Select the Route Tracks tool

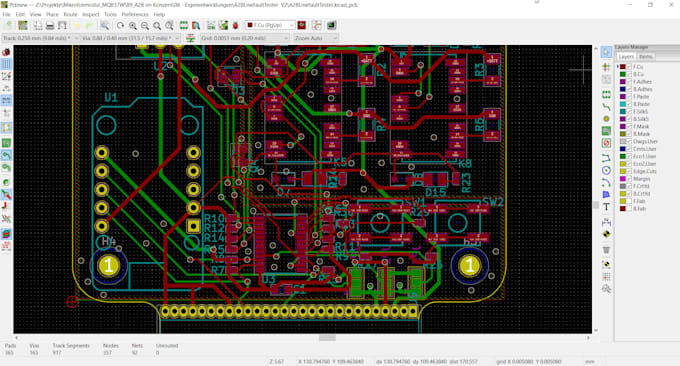click(x=606, y=106)
